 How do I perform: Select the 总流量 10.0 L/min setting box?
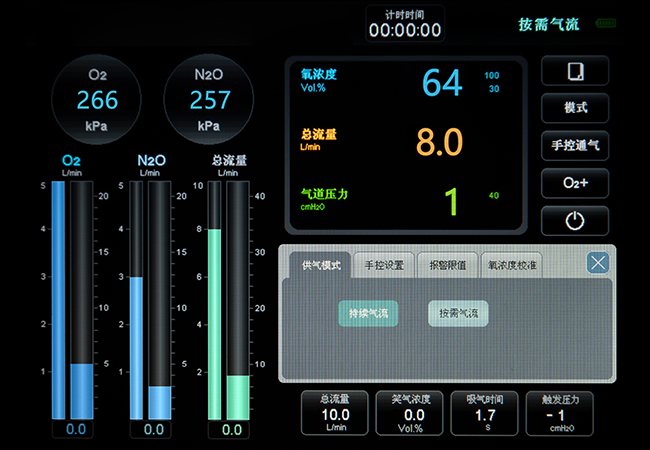[x=335, y=413]
